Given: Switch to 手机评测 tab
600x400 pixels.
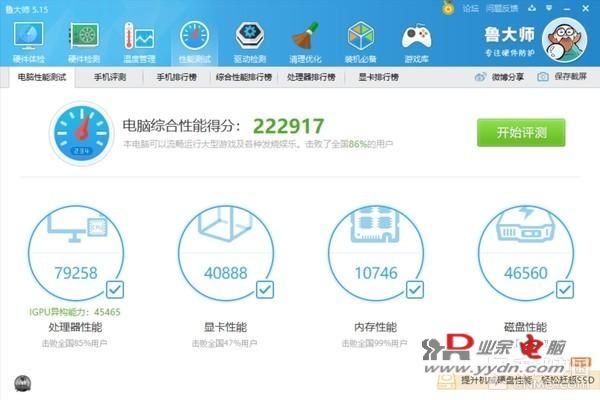Looking at the screenshot, I should coord(110,77).
